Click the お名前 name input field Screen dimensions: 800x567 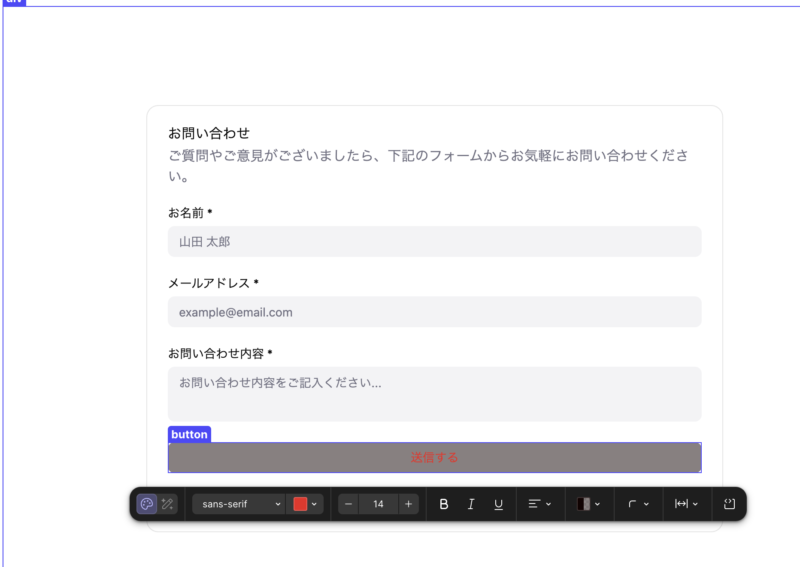(x=434, y=241)
